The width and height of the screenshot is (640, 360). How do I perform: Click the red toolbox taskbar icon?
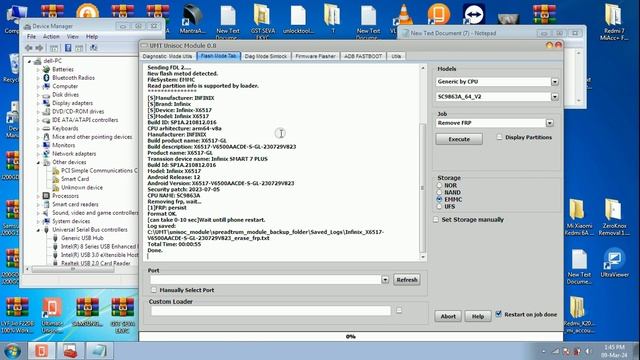(70, 351)
